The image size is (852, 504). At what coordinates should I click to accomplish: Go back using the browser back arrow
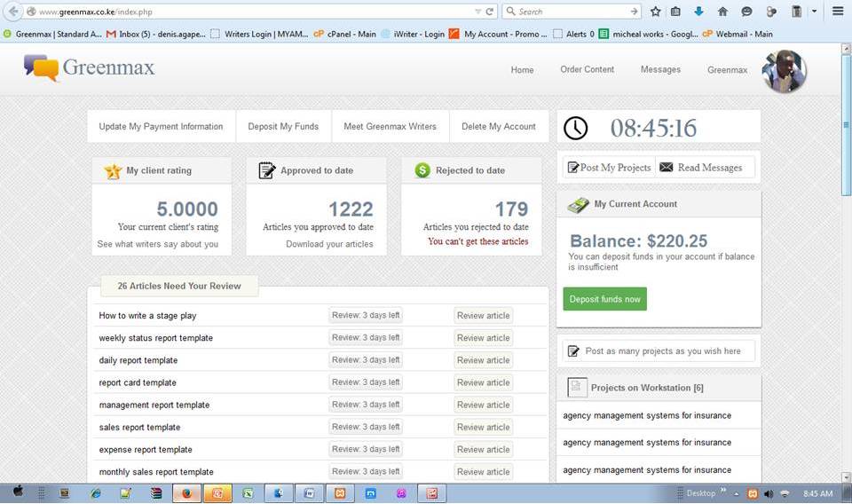coord(13,12)
